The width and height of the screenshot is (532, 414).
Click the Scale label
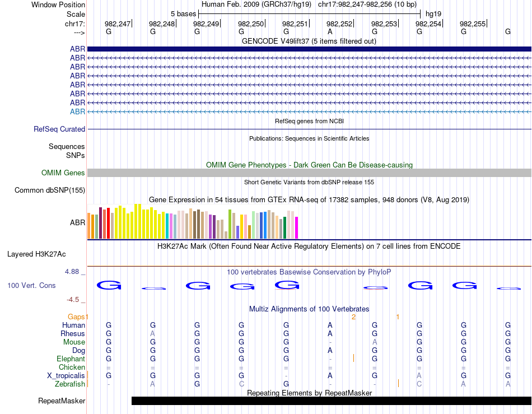coord(76,14)
